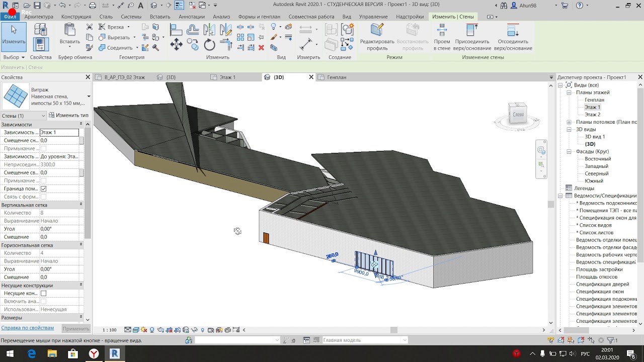644x362 pixels.
Task: Open Yandex browser from the taskbar
Action: click(x=94, y=354)
